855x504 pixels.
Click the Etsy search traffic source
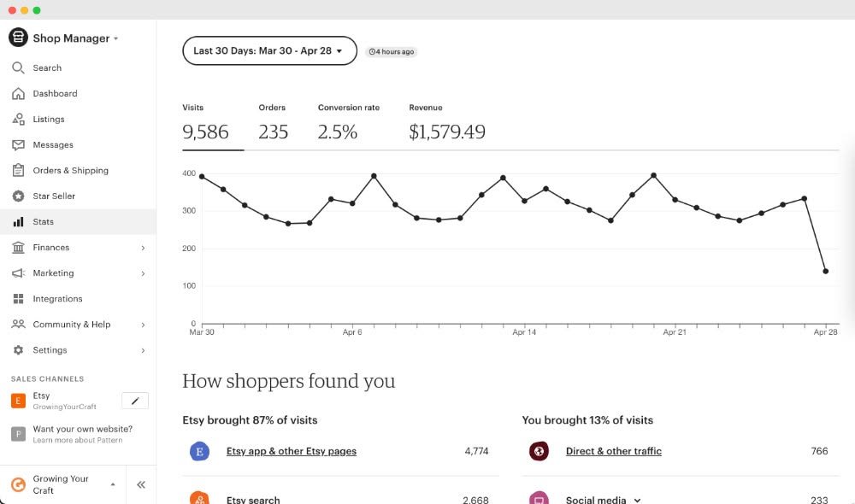click(253, 500)
